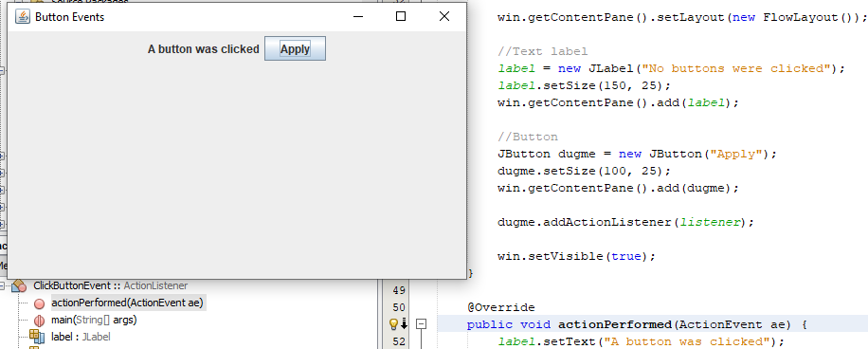Maximize the Button Events window

[401, 17]
